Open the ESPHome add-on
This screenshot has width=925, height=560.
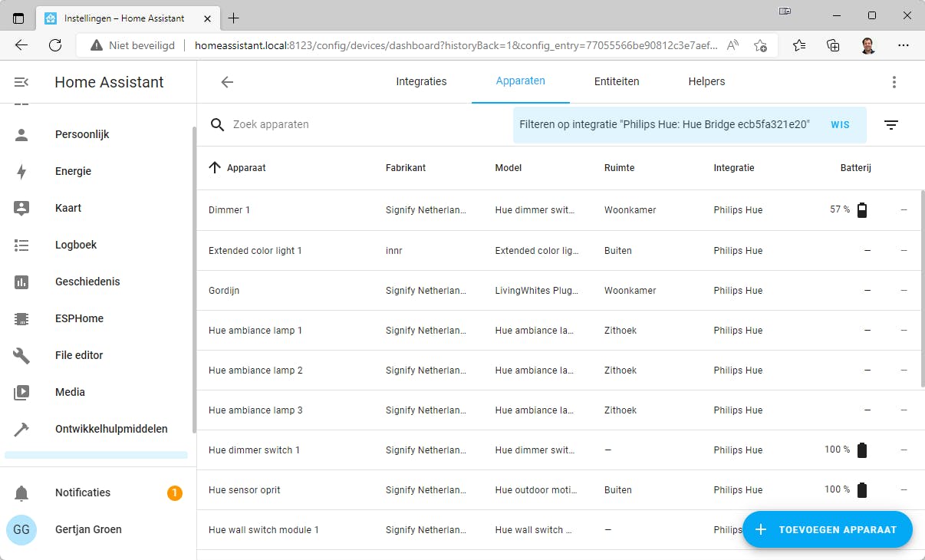point(79,318)
